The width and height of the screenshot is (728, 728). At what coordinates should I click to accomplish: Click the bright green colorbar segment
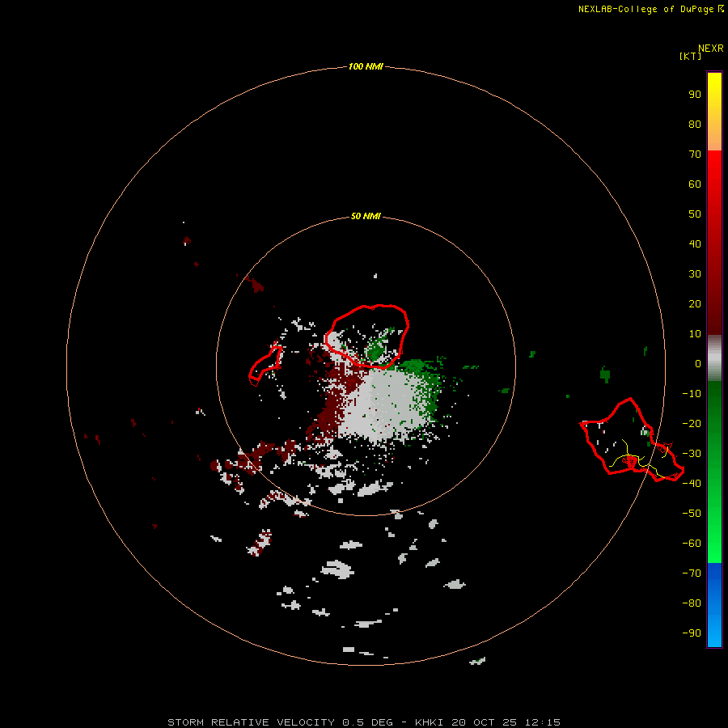tap(714, 472)
